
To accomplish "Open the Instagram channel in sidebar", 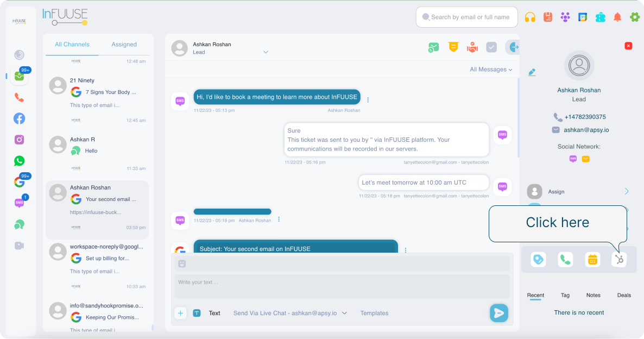I will (x=19, y=140).
